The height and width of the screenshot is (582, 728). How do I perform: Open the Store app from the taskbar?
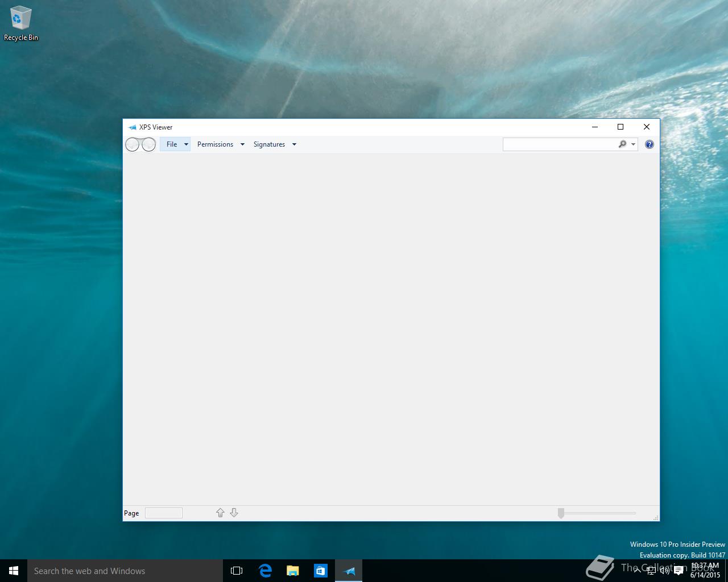(x=321, y=571)
